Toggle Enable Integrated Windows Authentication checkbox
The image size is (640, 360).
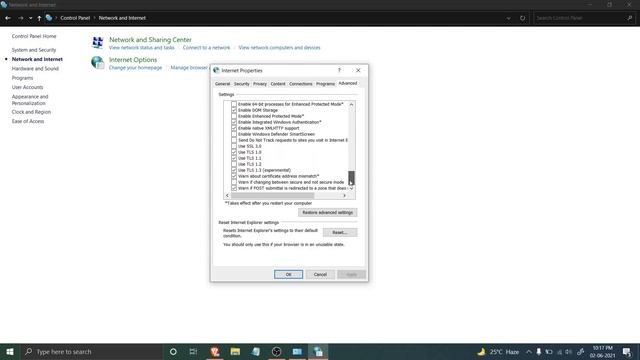pos(234,122)
